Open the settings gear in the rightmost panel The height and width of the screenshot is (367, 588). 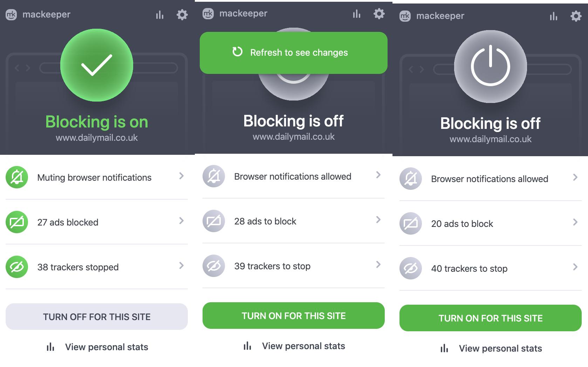(576, 16)
